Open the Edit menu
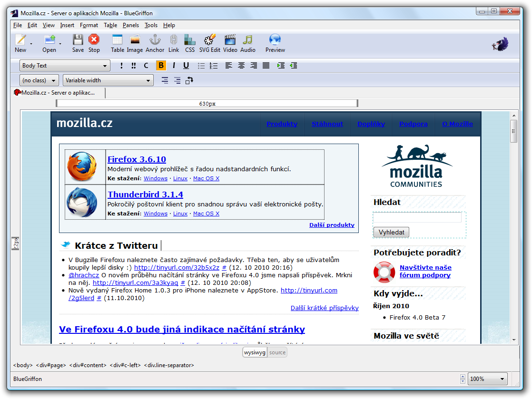Screen dimensions: 532x399 pos(32,25)
